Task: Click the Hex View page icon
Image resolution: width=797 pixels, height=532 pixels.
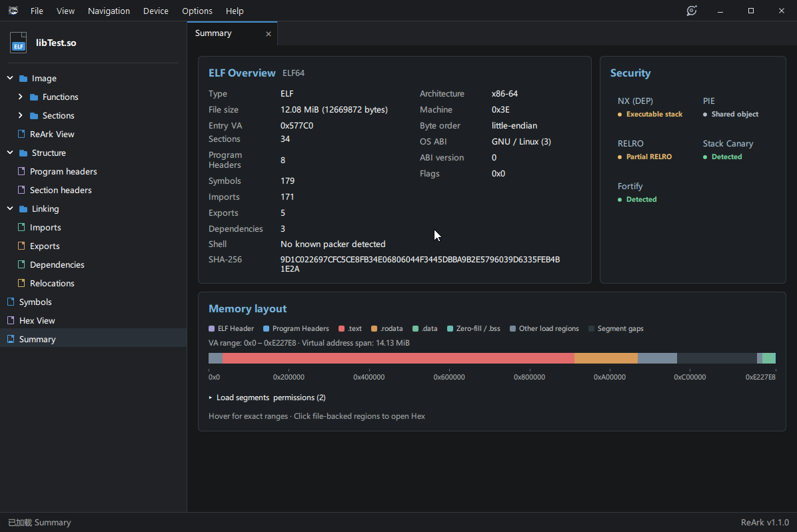Action: (11, 320)
